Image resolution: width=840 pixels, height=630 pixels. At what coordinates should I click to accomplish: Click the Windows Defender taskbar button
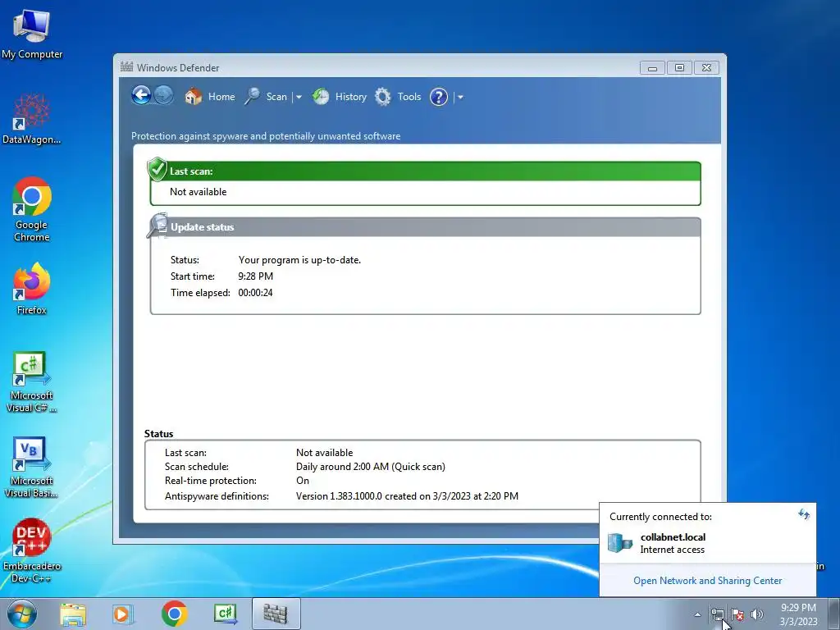276,614
